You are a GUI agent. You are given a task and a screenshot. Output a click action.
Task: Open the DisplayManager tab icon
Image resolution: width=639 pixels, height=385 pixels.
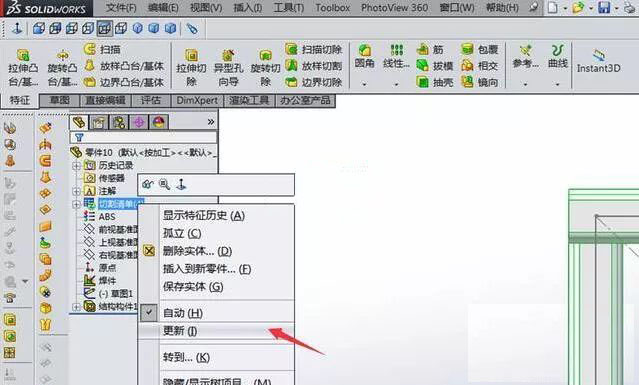coord(159,122)
